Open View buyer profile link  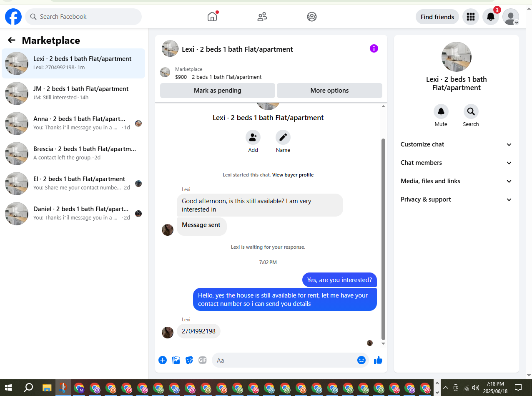point(293,175)
